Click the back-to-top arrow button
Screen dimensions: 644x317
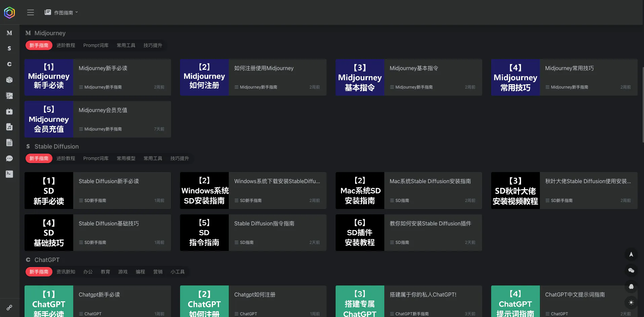[631, 254]
